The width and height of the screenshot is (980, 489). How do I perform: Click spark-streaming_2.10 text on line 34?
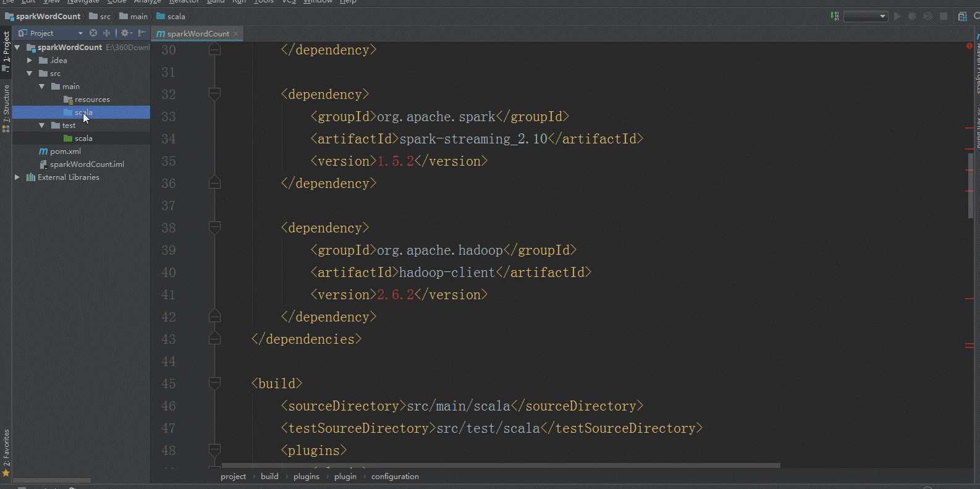click(473, 139)
